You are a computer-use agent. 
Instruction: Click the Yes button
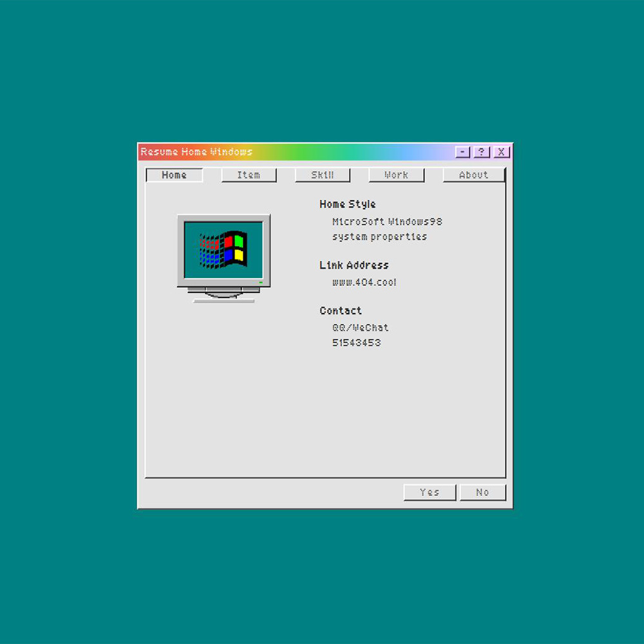(x=430, y=493)
